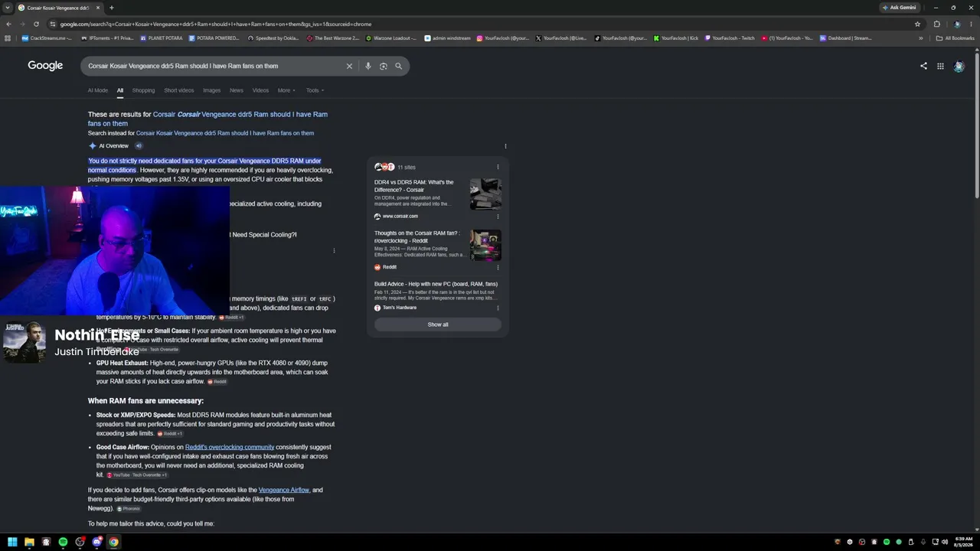Share this search results page
This screenshot has width=980, height=551.
click(923, 66)
